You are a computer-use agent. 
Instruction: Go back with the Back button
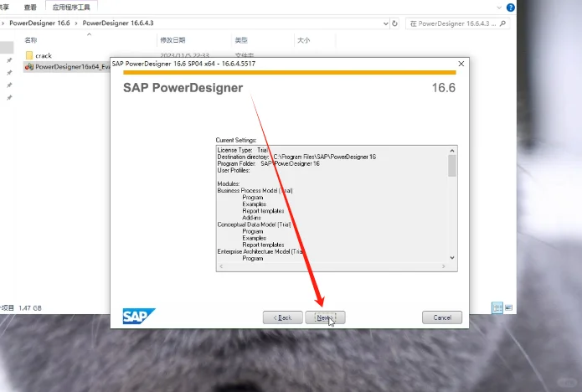pyautogui.click(x=282, y=317)
